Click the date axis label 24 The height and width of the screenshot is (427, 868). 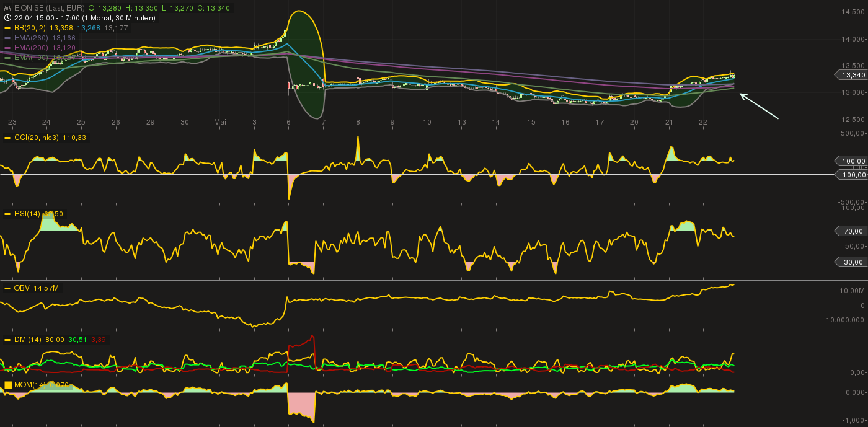pyautogui.click(x=46, y=123)
